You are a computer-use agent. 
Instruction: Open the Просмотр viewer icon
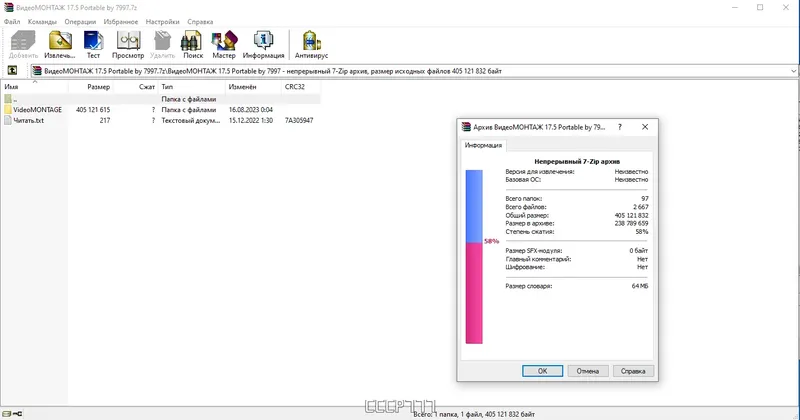pos(128,41)
